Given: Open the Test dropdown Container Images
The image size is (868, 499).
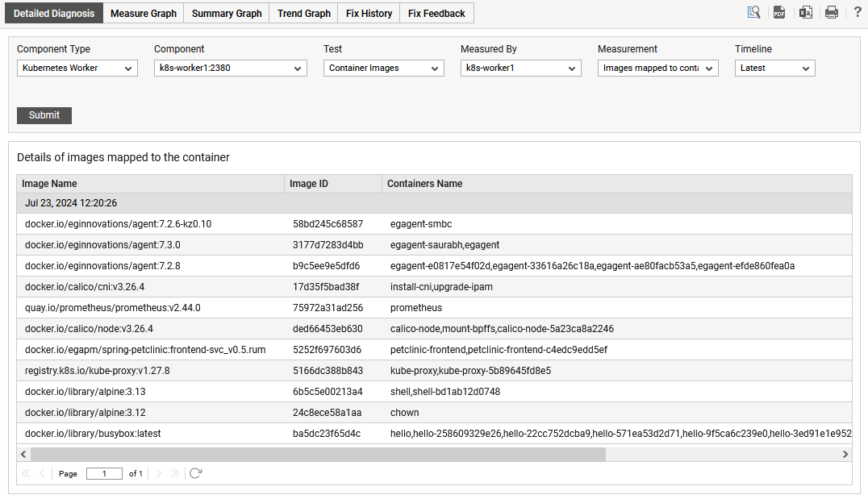Looking at the screenshot, I should click(x=384, y=68).
